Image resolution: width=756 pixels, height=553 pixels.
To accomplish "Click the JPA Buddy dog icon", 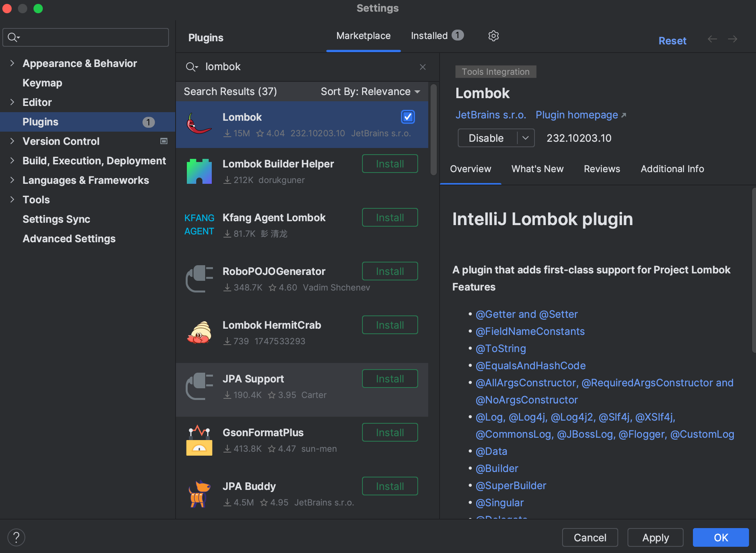I will coord(199,494).
